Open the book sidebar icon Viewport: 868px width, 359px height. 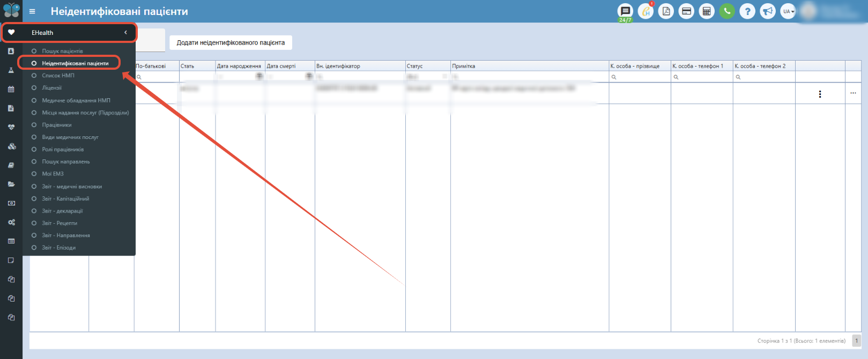11,165
